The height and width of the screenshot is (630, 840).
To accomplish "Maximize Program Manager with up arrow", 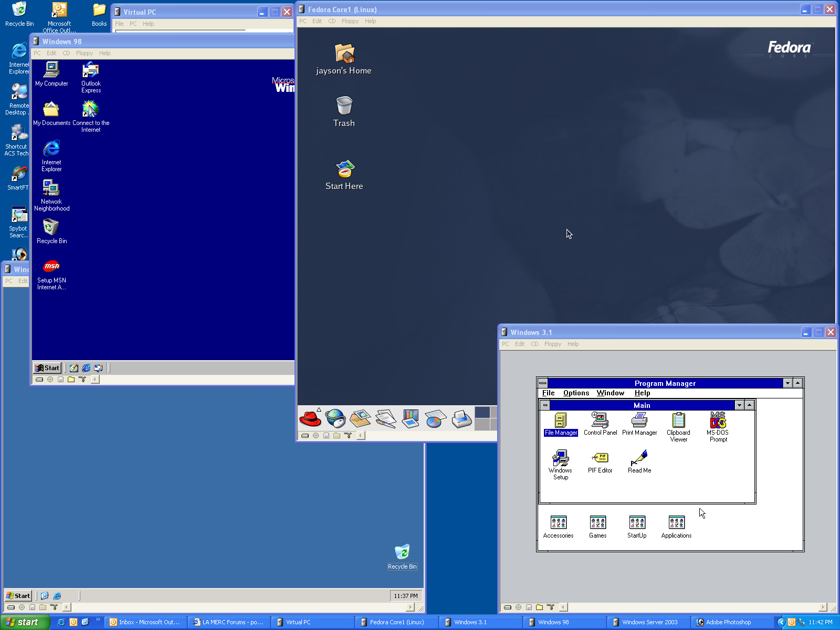I will (x=797, y=383).
